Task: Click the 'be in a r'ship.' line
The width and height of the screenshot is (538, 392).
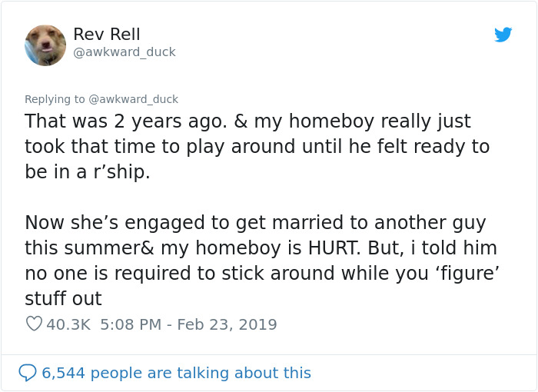Action: pyautogui.click(x=88, y=171)
